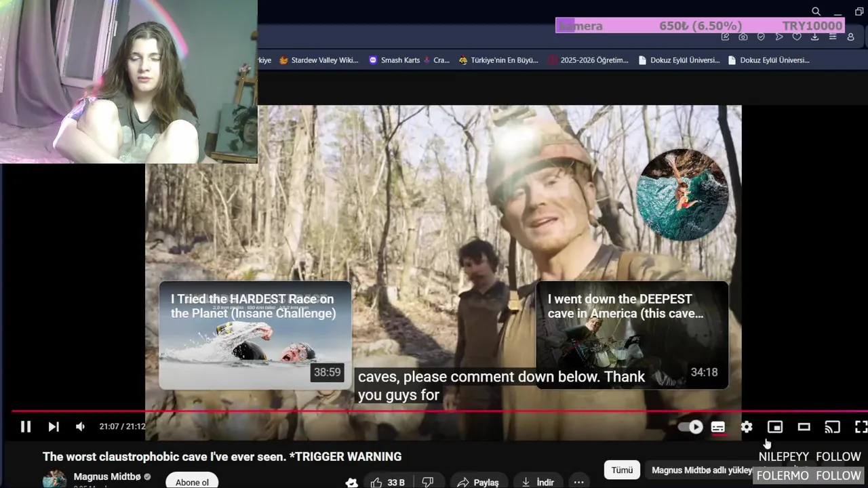This screenshot has width=868, height=488.
Task: Open the first Dokuz Eylül Üniversi... bookmark
Action: pos(679,60)
